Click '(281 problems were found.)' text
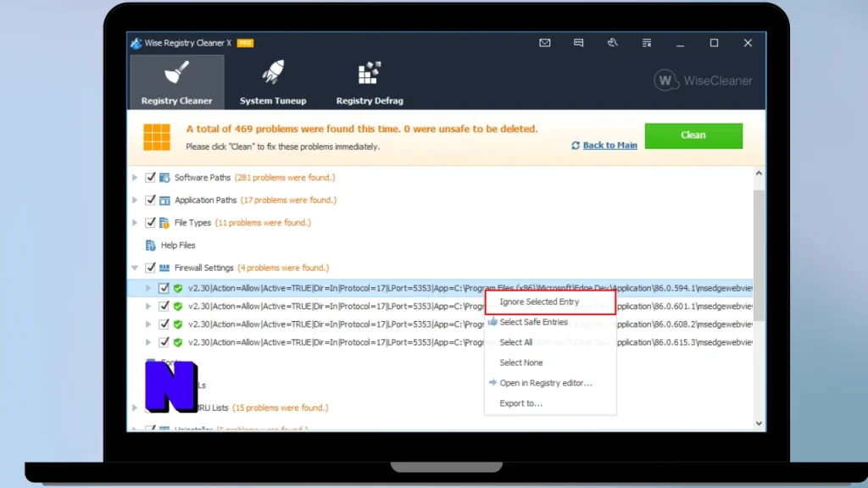 pyautogui.click(x=285, y=178)
